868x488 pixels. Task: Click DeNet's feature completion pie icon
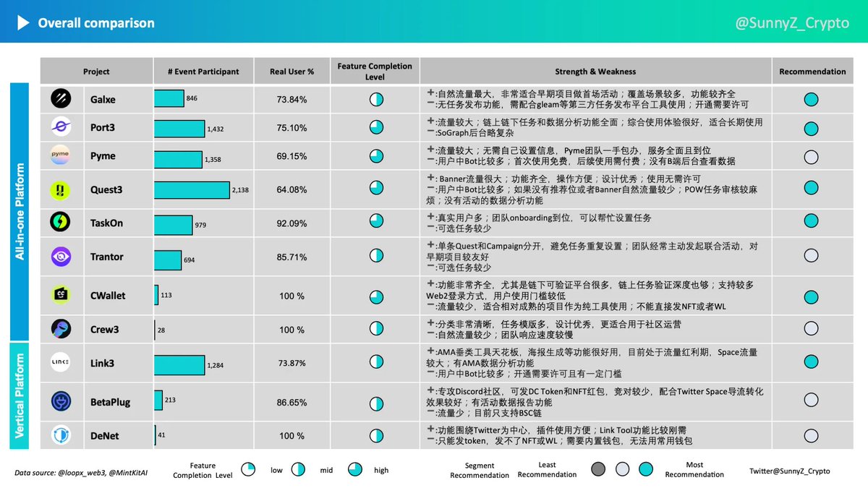click(376, 436)
